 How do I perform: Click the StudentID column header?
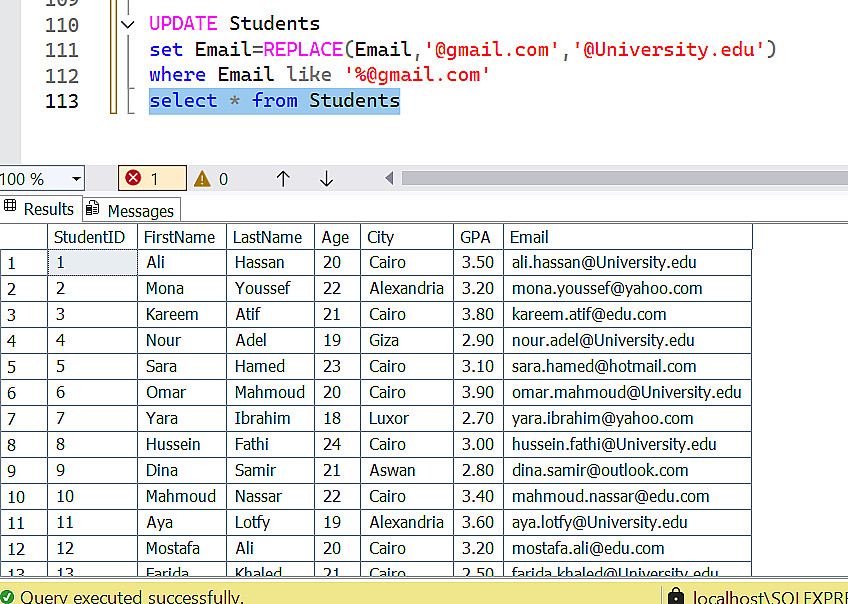point(92,237)
